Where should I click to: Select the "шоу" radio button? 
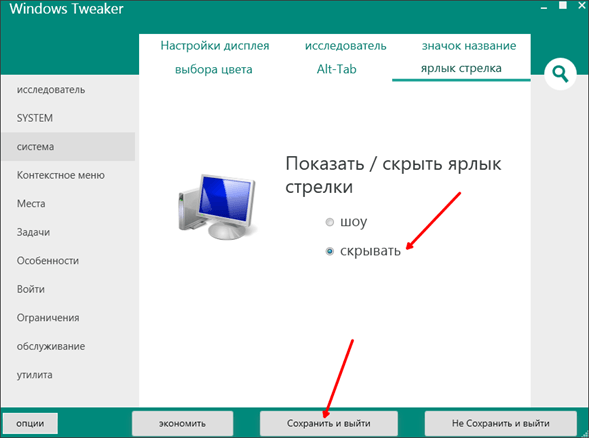(x=329, y=222)
